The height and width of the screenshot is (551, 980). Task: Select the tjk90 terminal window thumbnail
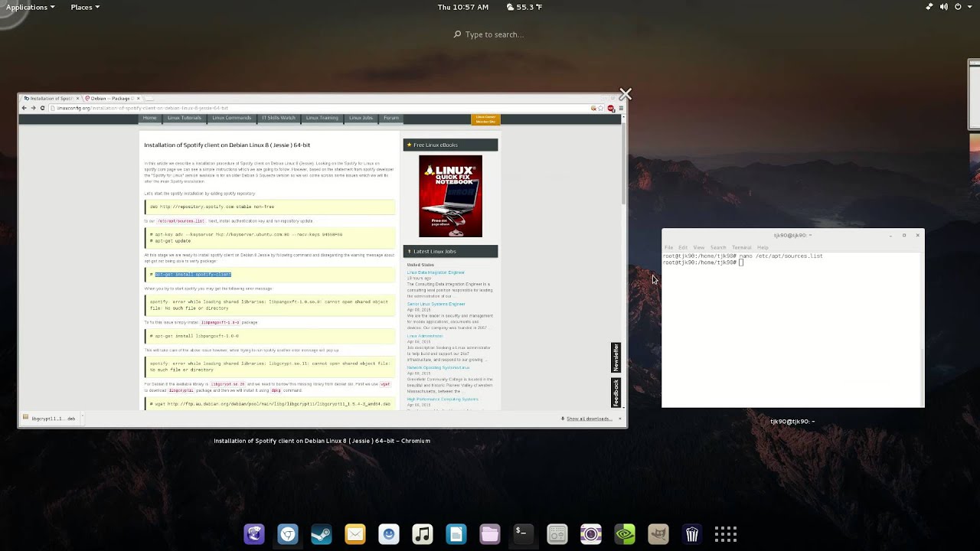click(x=793, y=318)
